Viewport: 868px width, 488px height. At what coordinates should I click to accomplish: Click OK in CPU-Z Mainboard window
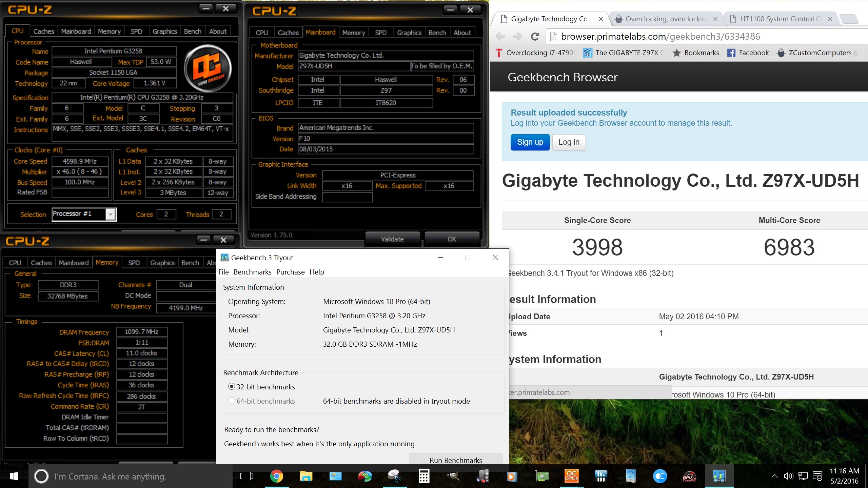point(452,239)
